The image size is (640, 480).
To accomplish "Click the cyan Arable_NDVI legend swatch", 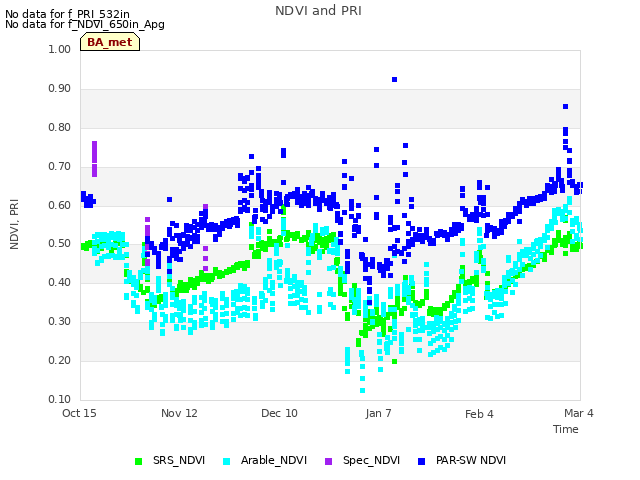I will pyautogui.click(x=227, y=461).
